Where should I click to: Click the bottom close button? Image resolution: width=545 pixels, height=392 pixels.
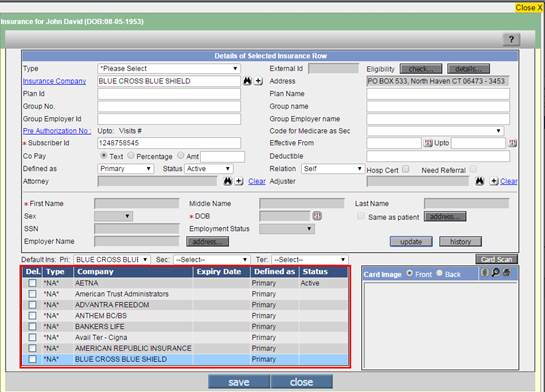[301, 382]
